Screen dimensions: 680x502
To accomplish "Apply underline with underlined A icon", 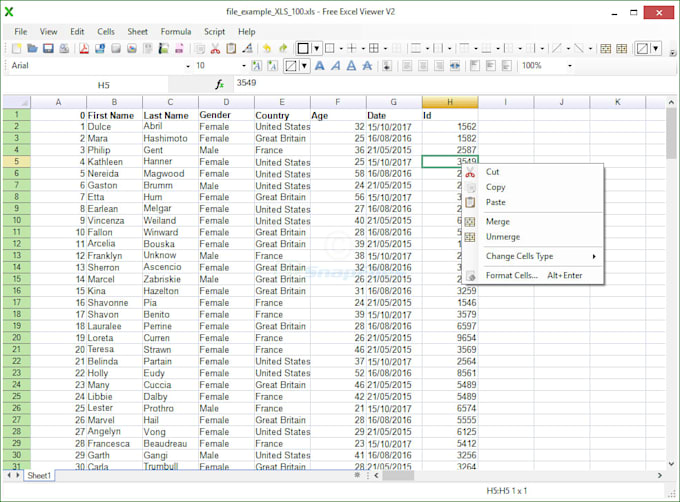I will 351,66.
